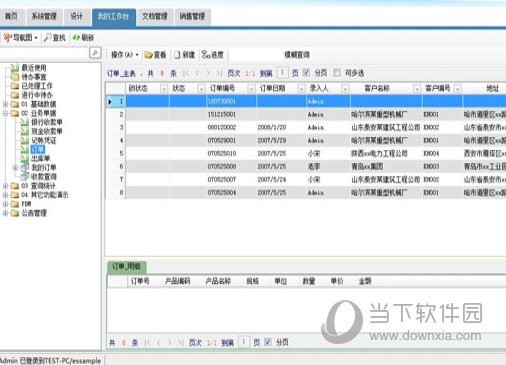The height and width of the screenshot is (365, 506).
Task: Click the 查找 magnifier toolbar button
Action: pos(55,38)
